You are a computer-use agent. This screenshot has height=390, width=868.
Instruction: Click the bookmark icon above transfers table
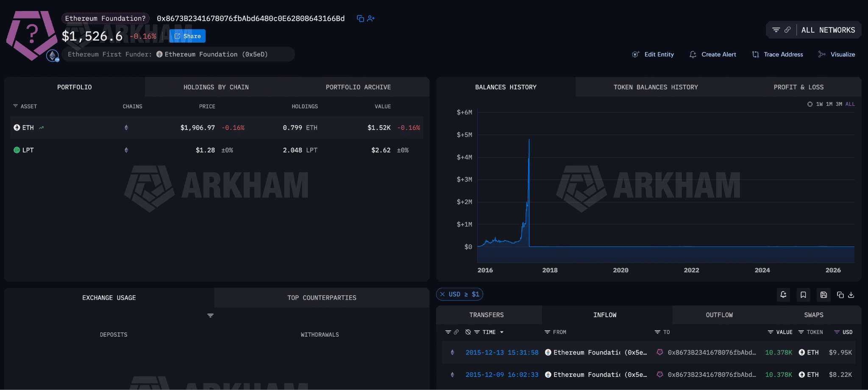(x=803, y=295)
